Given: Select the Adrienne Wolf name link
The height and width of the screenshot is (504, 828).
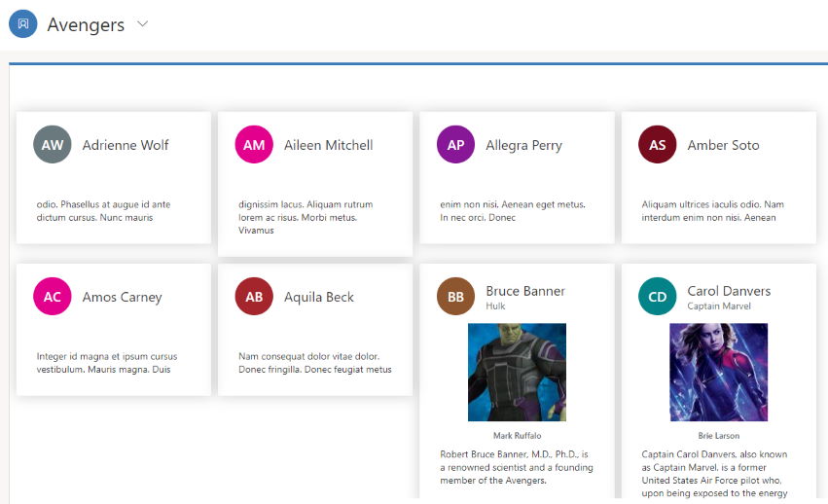Looking at the screenshot, I should (126, 145).
